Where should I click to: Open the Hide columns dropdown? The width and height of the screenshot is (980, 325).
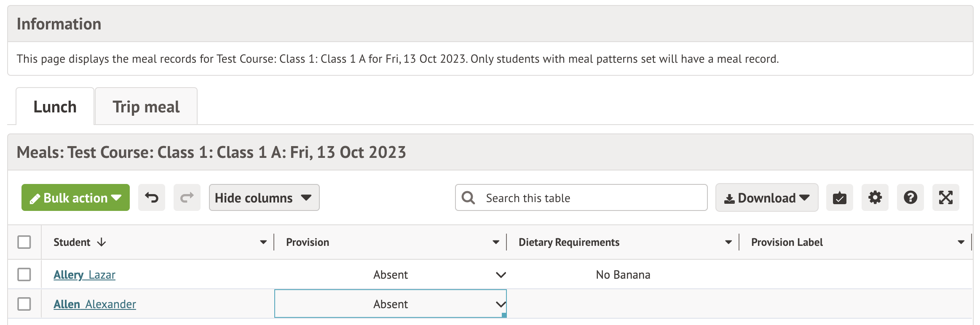(x=264, y=197)
